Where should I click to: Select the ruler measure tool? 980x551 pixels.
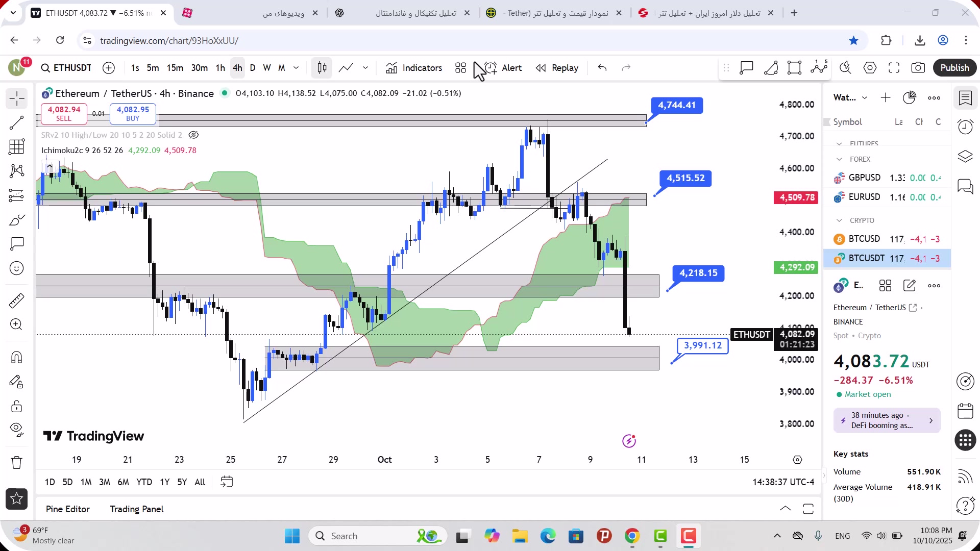(17, 300)
